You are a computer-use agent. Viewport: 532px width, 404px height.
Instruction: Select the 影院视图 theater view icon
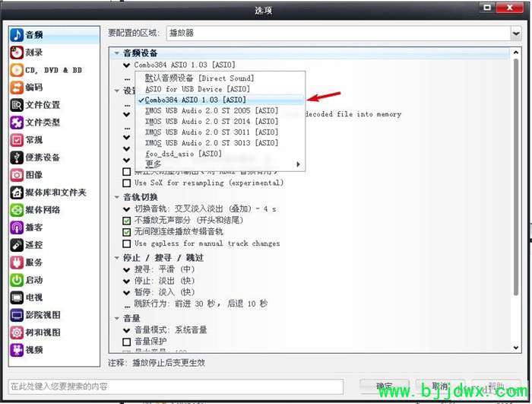(17, 315)
